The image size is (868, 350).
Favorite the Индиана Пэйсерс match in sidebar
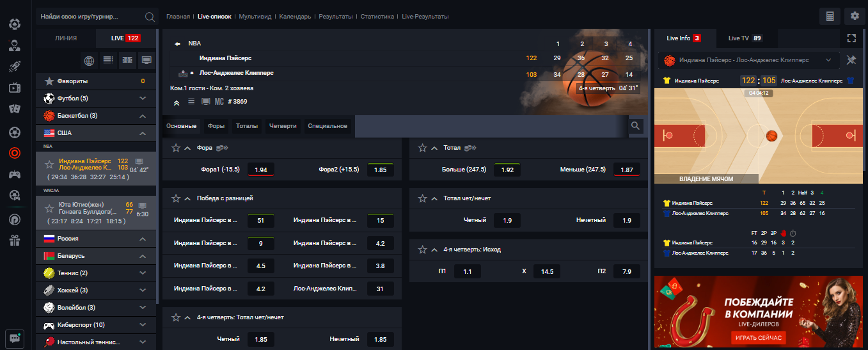[x=49, y=164]
